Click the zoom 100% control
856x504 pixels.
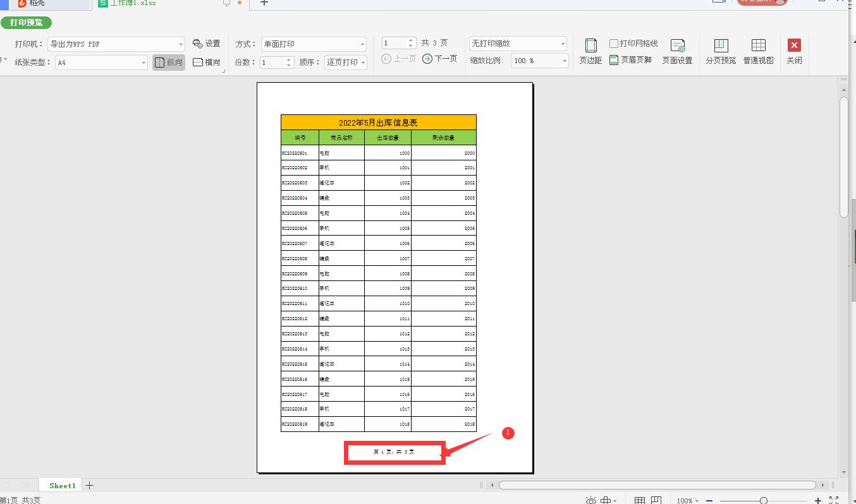686,500
